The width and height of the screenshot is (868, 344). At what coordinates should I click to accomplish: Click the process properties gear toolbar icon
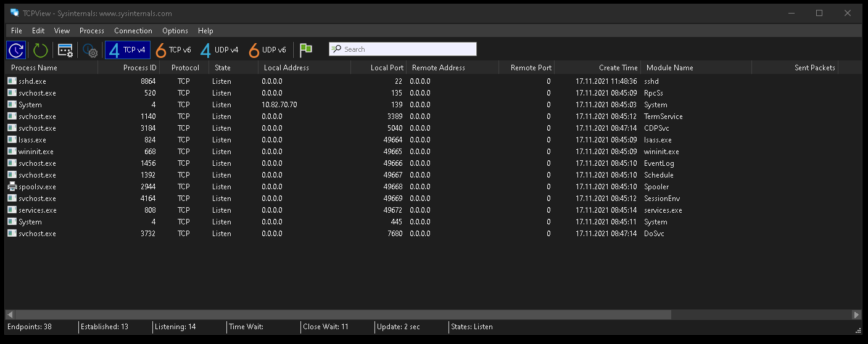click(90, 51)
